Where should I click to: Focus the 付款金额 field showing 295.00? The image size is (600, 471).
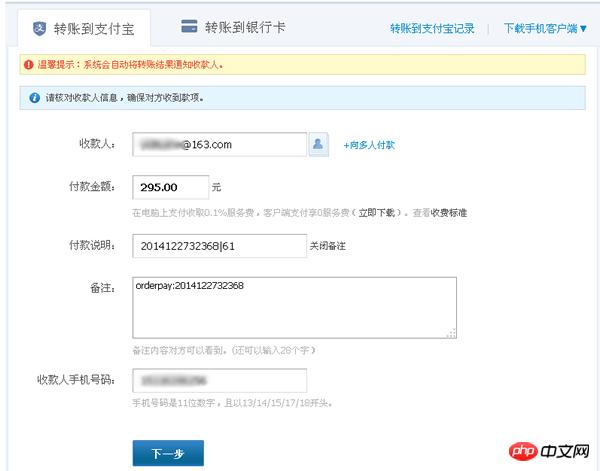[171, 187]
